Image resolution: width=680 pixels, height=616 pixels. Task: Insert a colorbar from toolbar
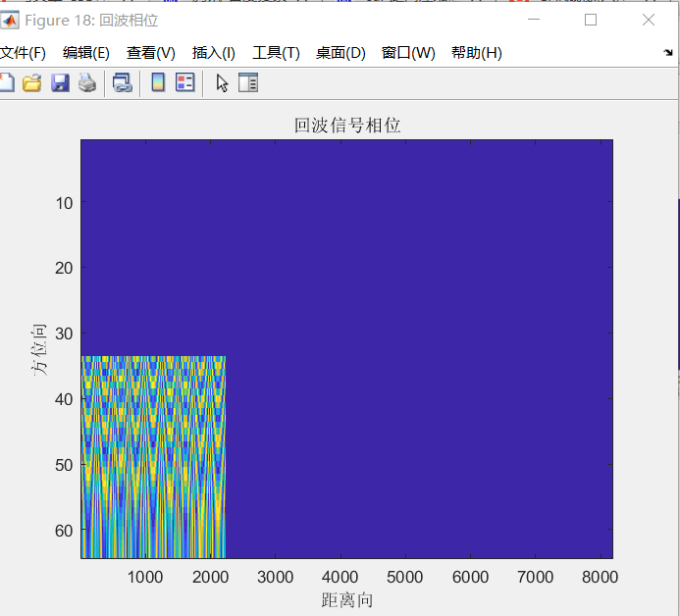(158, 82)
